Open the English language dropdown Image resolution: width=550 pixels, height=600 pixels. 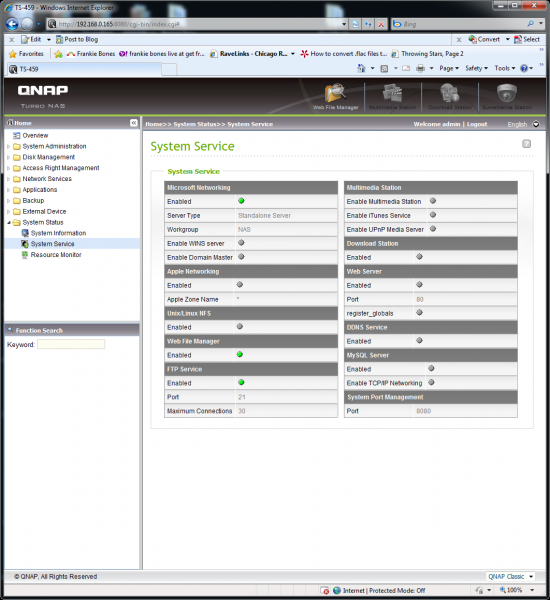pyautogui.click(x=536, y=124)
